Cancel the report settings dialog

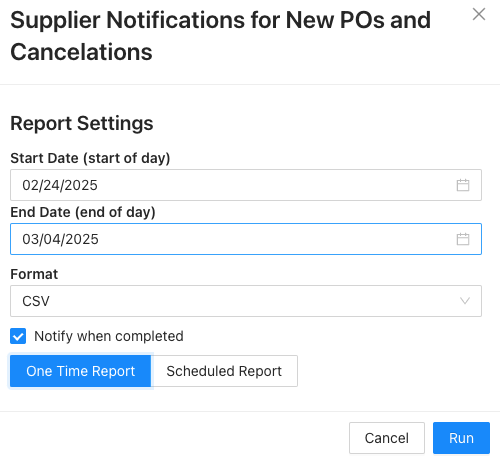tap(387, 438)
